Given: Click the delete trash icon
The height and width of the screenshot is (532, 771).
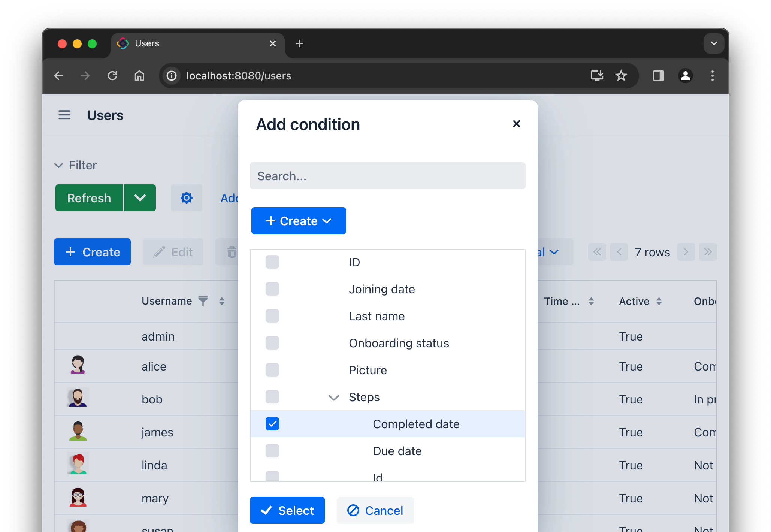Looking at the screenshot, I should coord(232,252).
